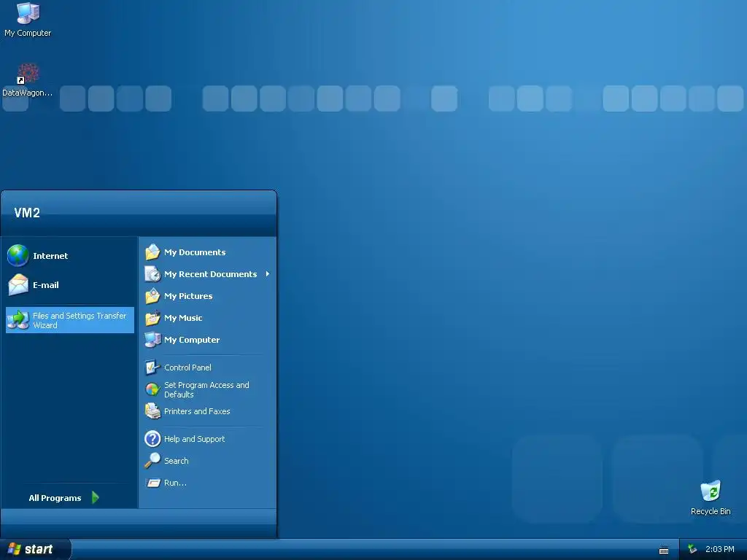This screenshot has height=560, width=747.
Task: Click the My Computer icon in Start menu
Action: (152, 340)
